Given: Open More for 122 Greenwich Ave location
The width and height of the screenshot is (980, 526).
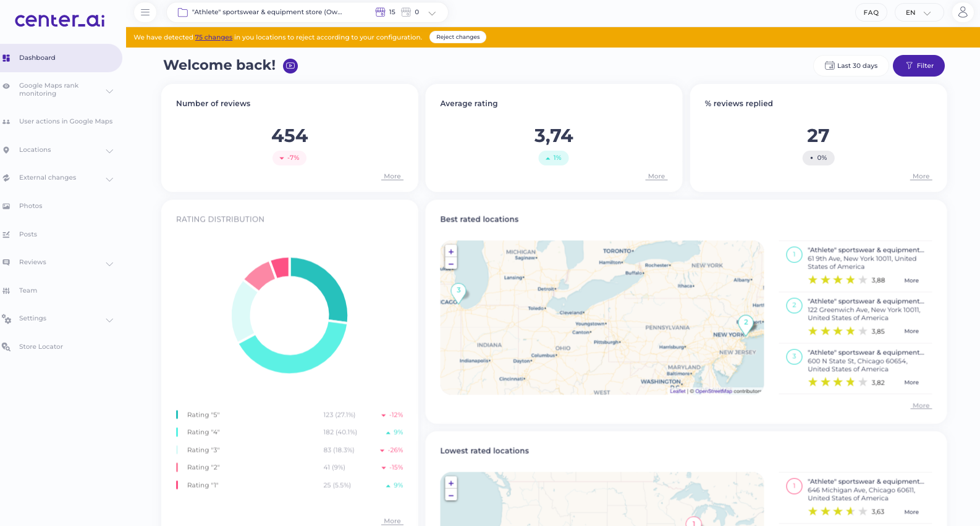Looking at the screenshot, I should [911, 332].
